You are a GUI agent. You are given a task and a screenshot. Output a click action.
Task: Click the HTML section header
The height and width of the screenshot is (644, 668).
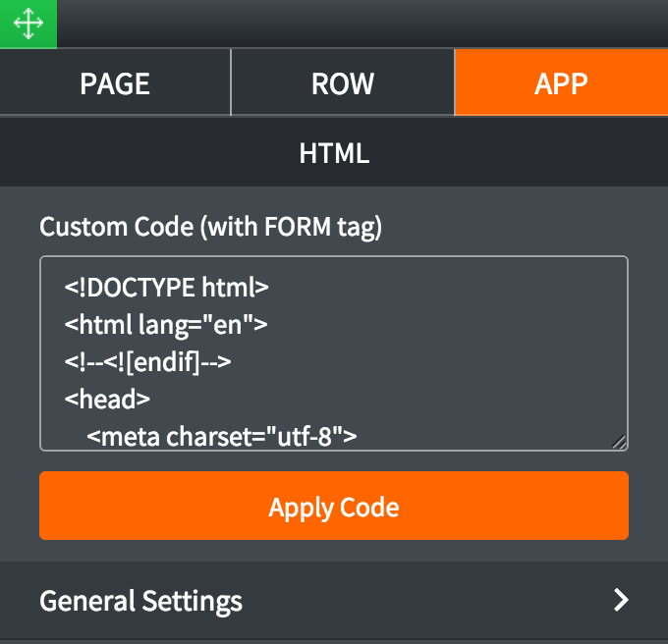click(x=334, y=152)
